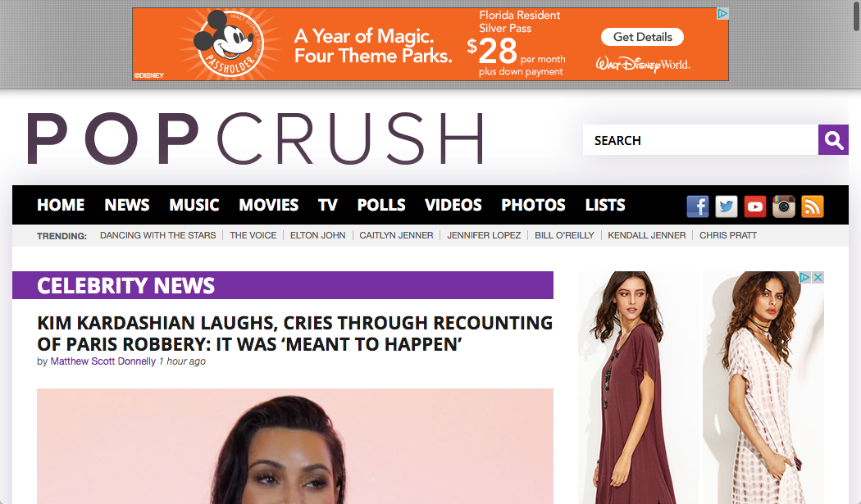Open the Kim Kardashian Paris robbery headline
This screenshot has height=504, width=861.
pos(295,334)
